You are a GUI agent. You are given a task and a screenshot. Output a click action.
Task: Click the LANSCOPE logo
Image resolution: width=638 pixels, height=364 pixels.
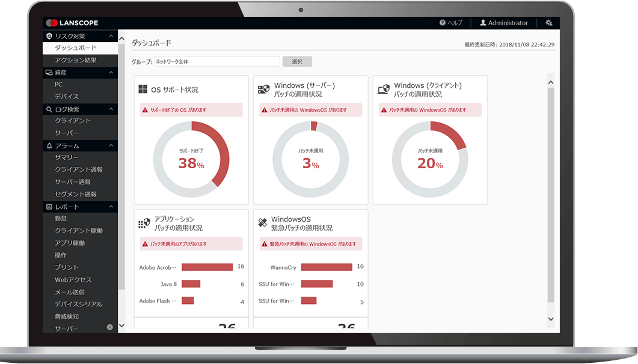pos(72,23)
